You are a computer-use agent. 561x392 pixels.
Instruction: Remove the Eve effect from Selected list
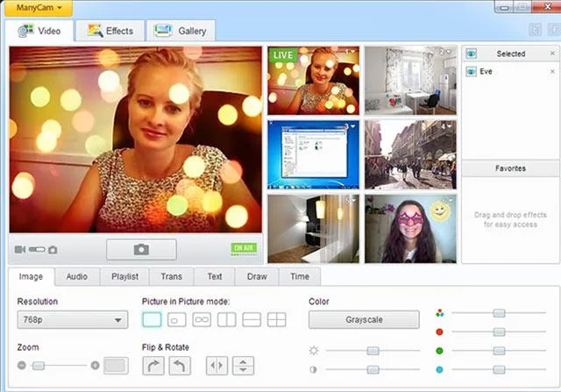552,72
